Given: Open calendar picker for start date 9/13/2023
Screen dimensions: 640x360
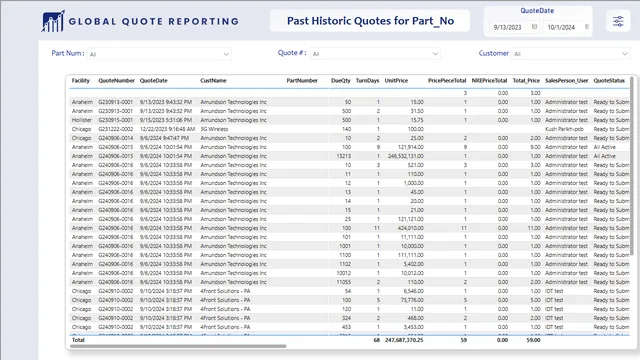Looking at the screenshot, I should click(x=534, y=27).
